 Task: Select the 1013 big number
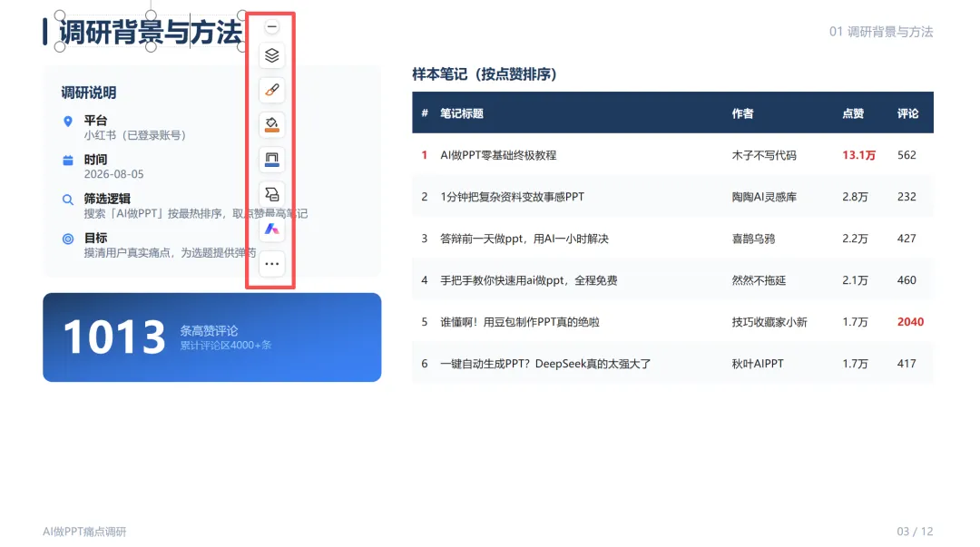pos(114,337)
